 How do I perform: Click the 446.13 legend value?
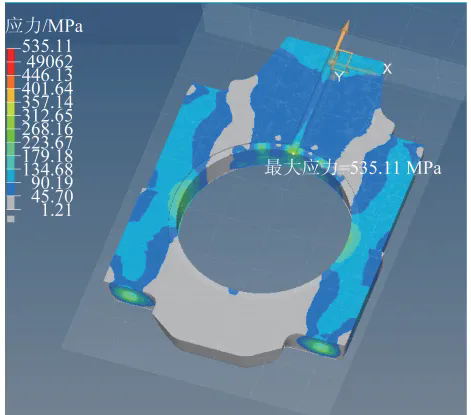[x=47, y=75]
